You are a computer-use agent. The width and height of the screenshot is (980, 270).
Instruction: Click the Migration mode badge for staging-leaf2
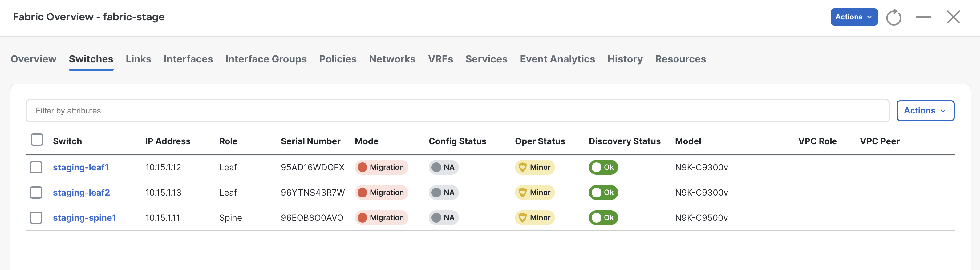381,193
